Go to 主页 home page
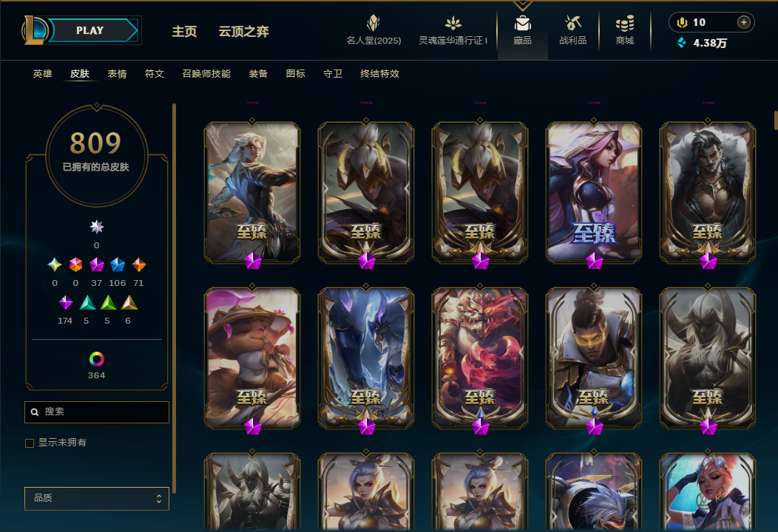Image resolution: width=778 pixels, height=532 pixels. (185, 32)
